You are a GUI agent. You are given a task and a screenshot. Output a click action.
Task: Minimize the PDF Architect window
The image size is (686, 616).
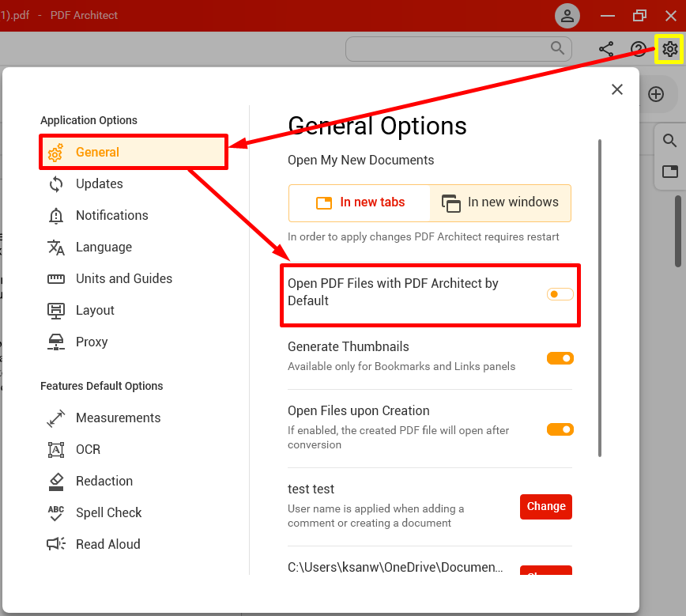pos(607,16)
